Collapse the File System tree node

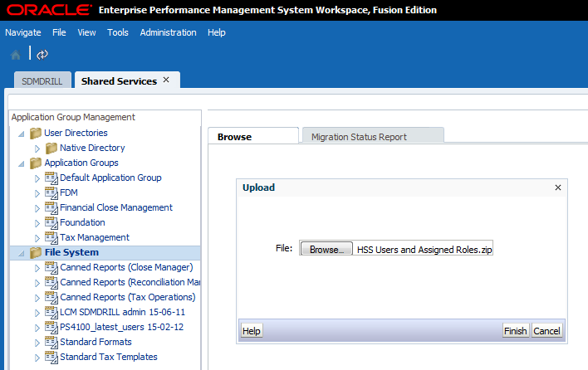(21, 253)
